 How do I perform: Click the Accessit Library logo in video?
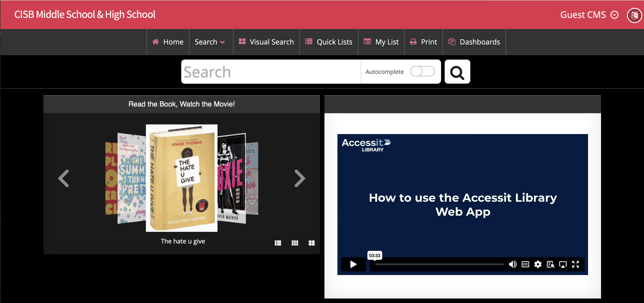pyautogui.click(x=366, y=145)
